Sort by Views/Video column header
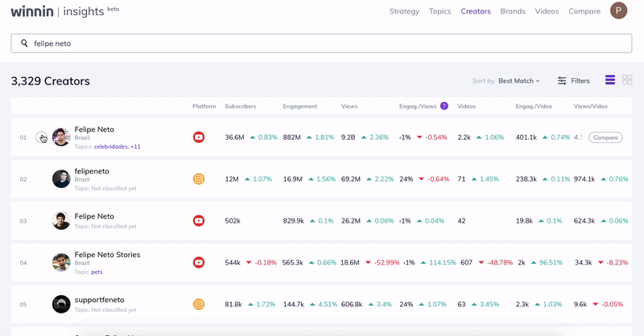The width and height of the screenshot is (644, 336). point(590,106)
